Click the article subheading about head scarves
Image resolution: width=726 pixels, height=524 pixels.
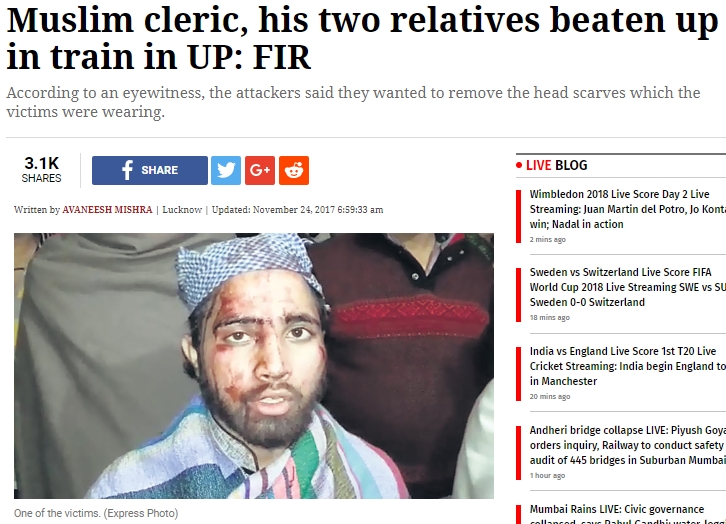(x=353, y=102)
